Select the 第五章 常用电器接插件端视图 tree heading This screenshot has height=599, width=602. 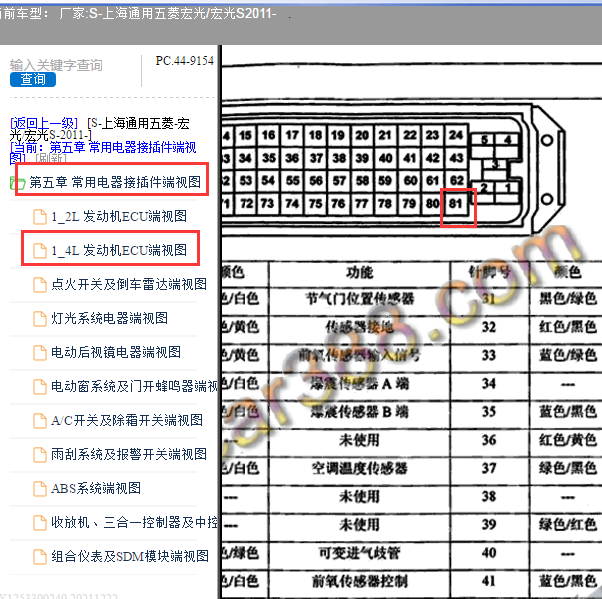click(115, 182)
